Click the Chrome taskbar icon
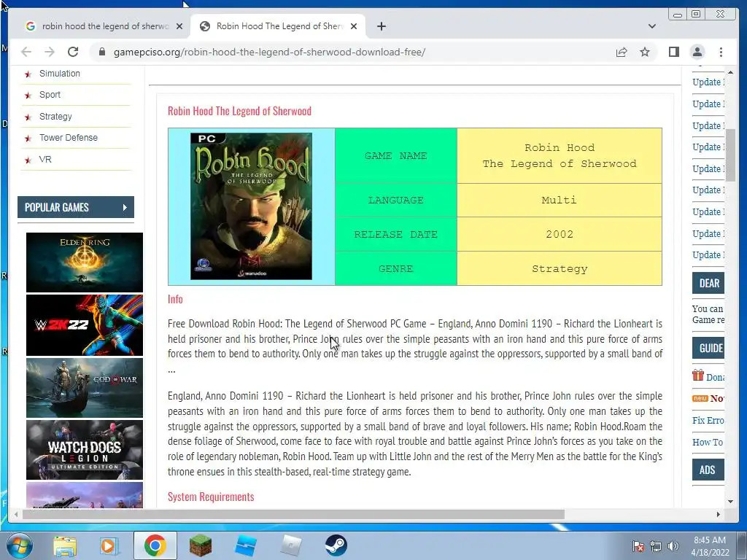Screen dimensions: 747x560 tap(155, 545)
